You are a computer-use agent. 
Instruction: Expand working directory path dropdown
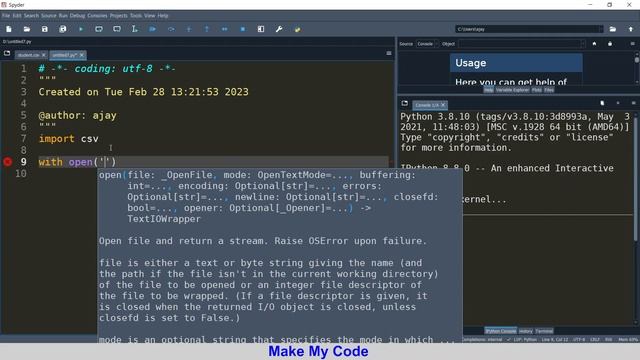pos(600,29)
